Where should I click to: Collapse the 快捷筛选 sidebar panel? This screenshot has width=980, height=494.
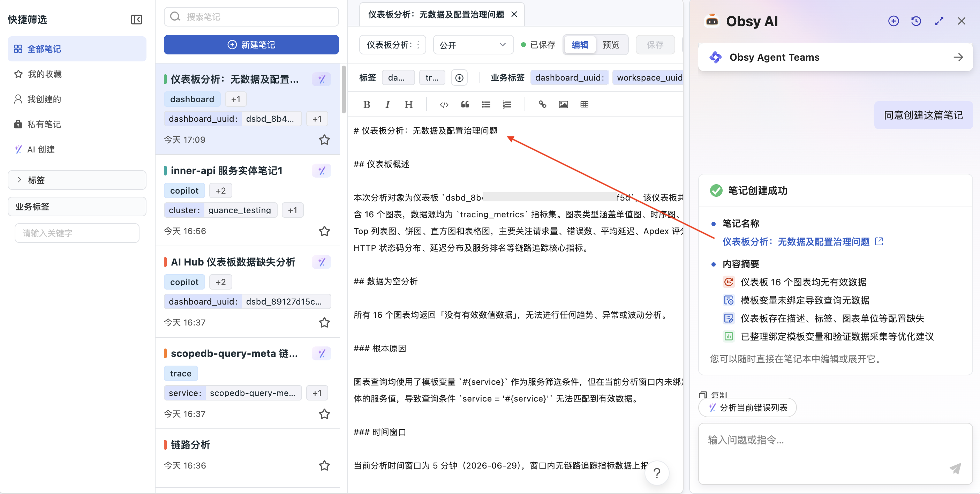pyautogui.click(x=136, y=20)
